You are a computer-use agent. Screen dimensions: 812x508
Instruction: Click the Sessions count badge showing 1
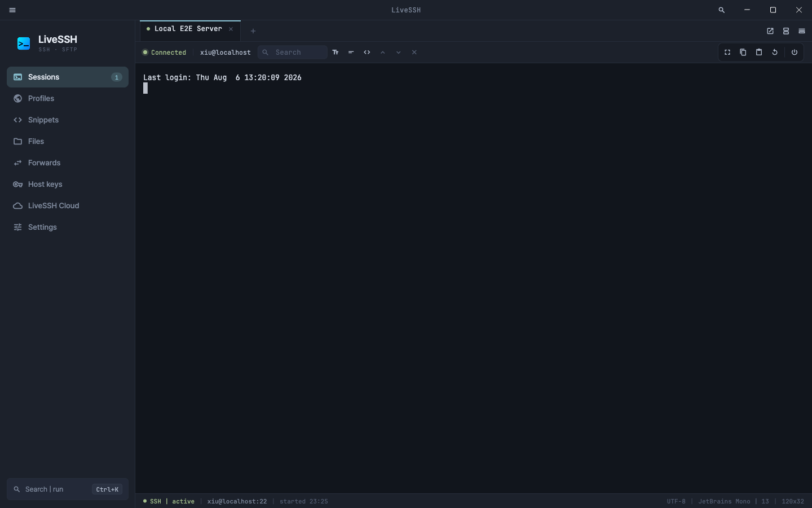click(x=117, y=77)
